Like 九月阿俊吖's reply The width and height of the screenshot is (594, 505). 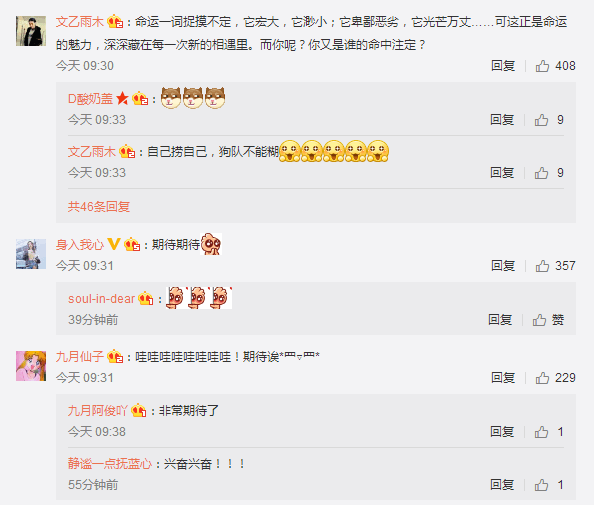tap(549, 432)
